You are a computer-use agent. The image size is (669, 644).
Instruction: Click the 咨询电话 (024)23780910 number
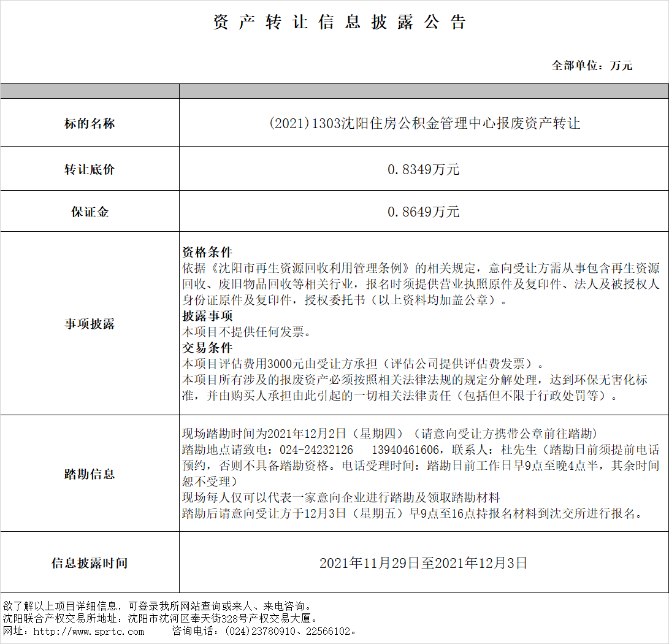[267, 631]
